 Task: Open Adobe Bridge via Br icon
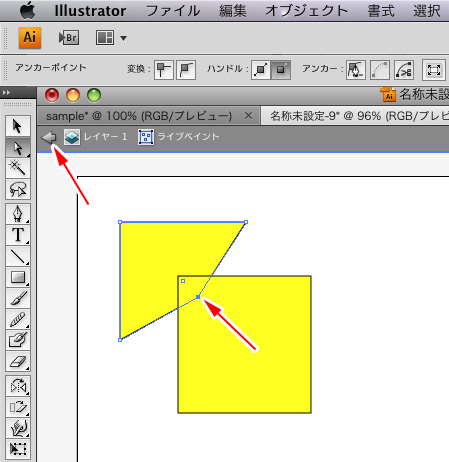(69, 38)
